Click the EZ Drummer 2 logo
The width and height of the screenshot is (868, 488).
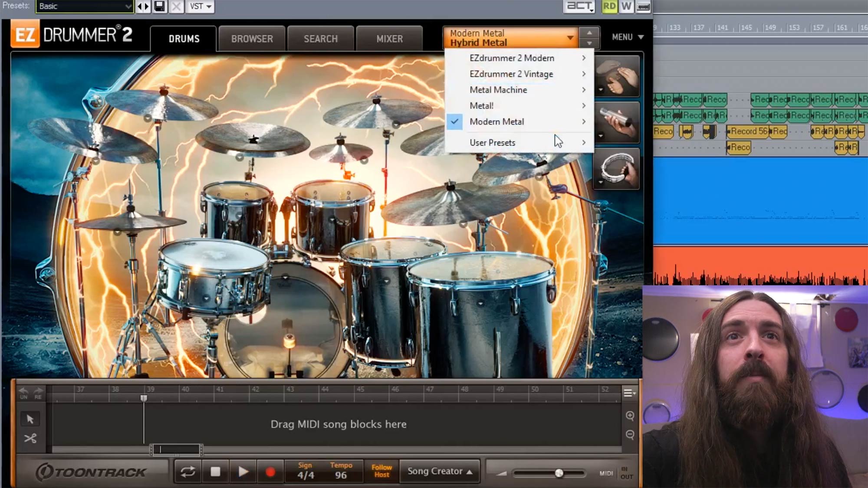pos(72,35)
